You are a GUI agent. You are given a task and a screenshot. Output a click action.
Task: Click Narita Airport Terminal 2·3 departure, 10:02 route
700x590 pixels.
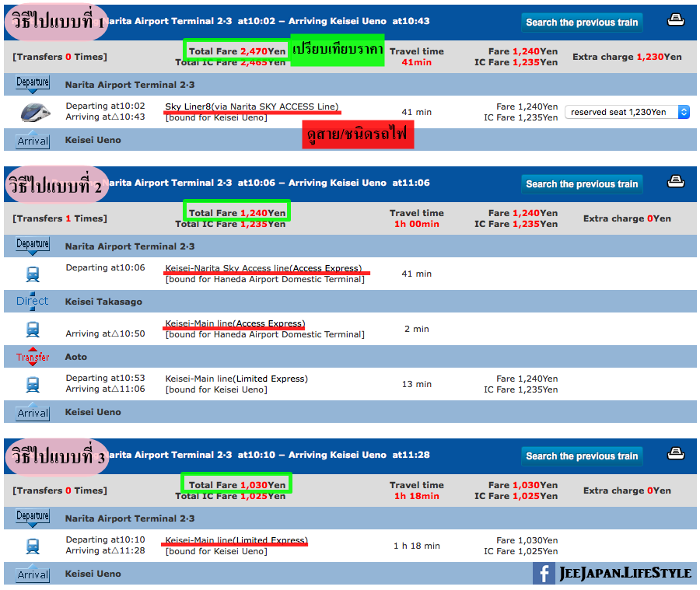click(130, 85)
